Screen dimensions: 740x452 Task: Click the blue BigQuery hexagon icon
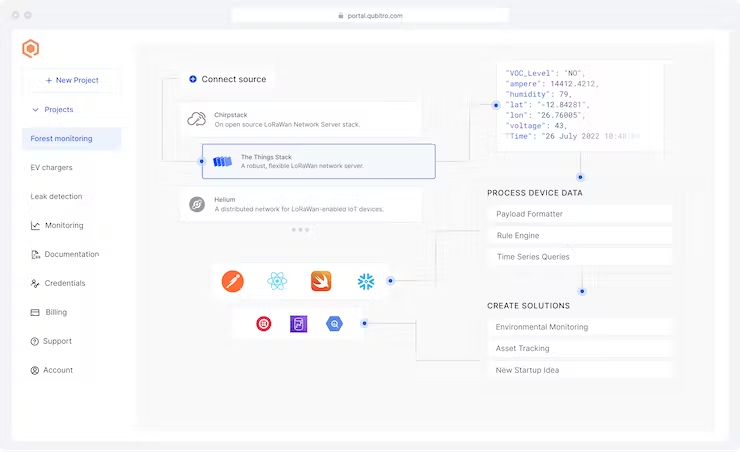(334, 324)
